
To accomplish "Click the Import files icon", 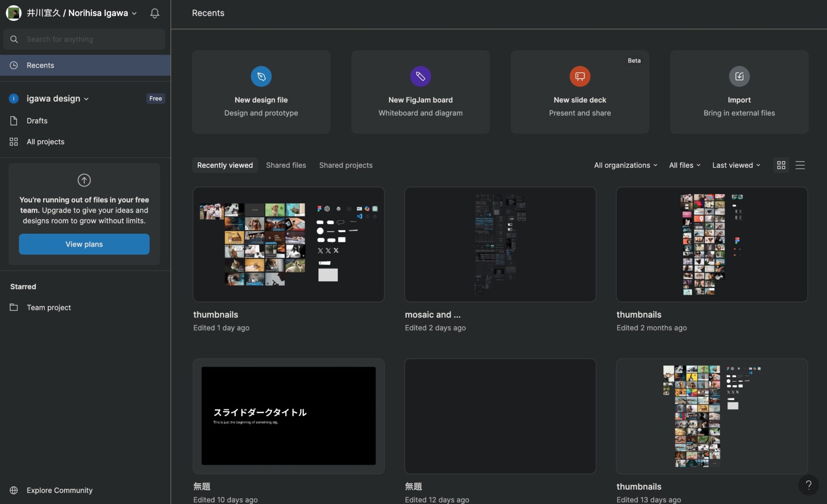I will (739, 76).
